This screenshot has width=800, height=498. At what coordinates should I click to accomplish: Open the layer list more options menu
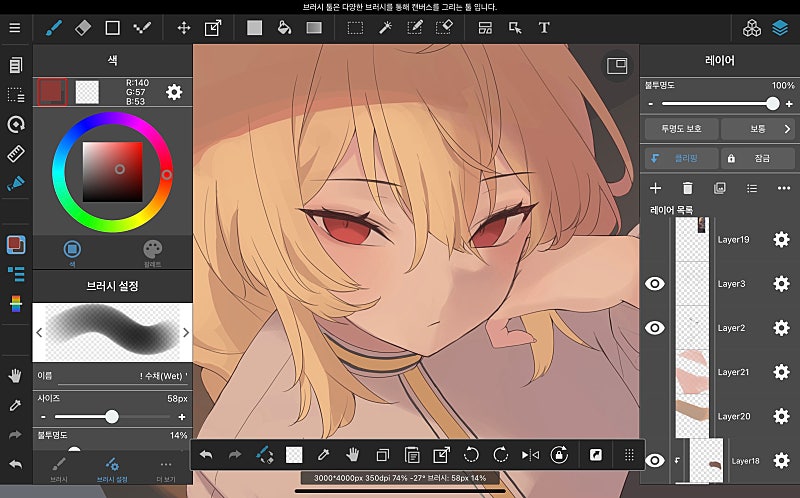pos(783,188)
